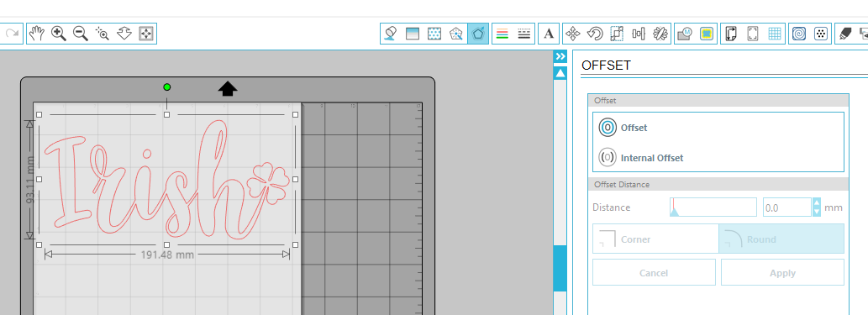Open the Modify panel
Viewport: 868px width, 315px height.
click(685, 34)
